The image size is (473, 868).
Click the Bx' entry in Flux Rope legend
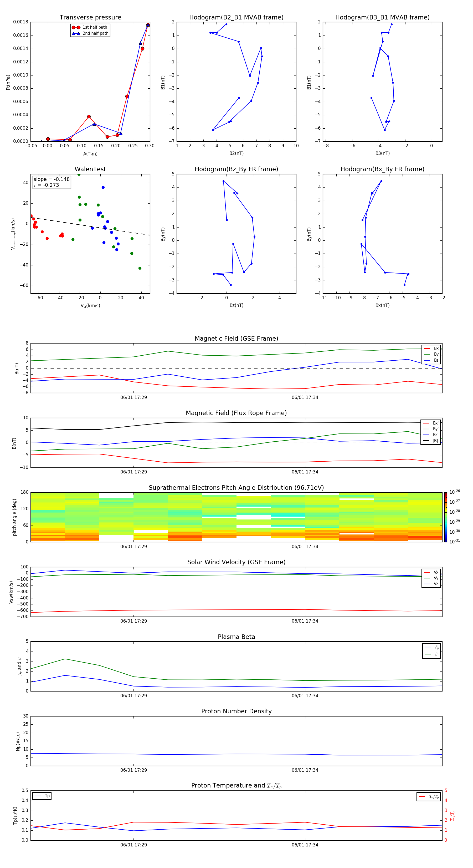(431, 423)
